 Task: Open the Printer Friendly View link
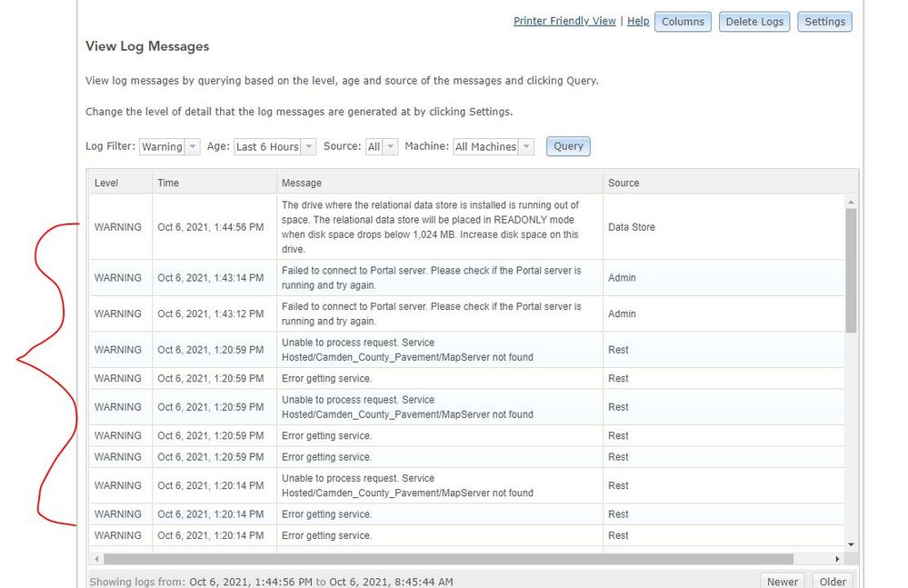coord(564,21)
